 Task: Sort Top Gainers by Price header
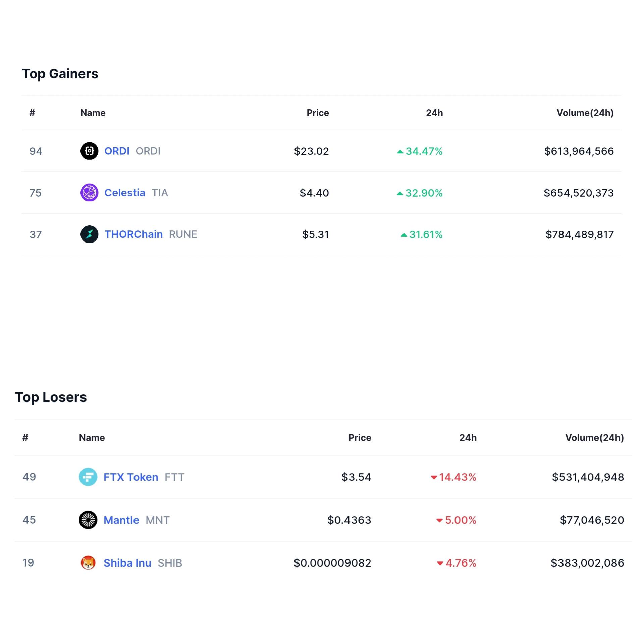[318, 113]
